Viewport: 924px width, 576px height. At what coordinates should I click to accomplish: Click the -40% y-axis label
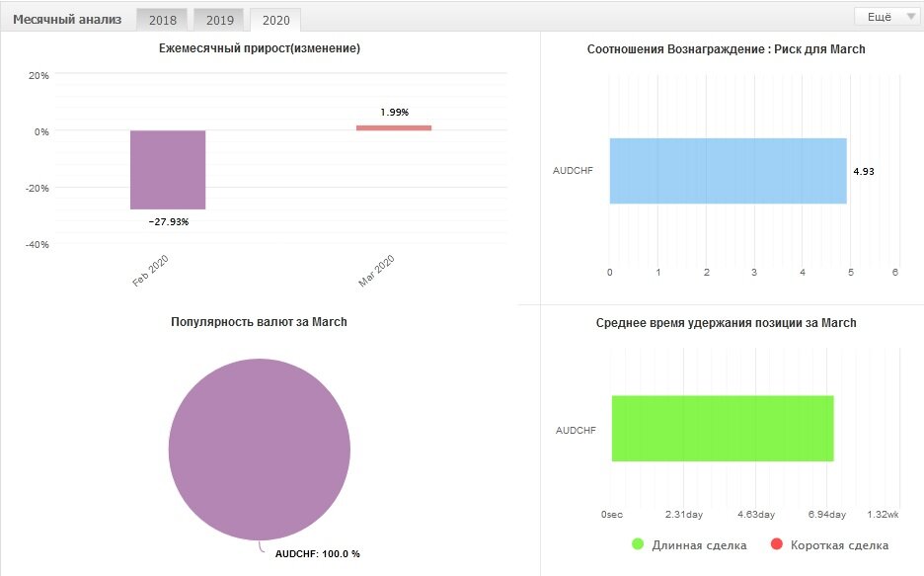coord(38,245)
